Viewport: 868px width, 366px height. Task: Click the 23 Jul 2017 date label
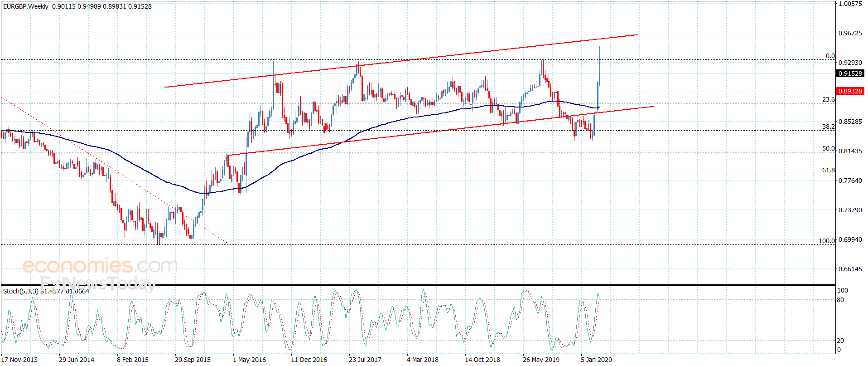pyautogui.click(x=365, y=360)
